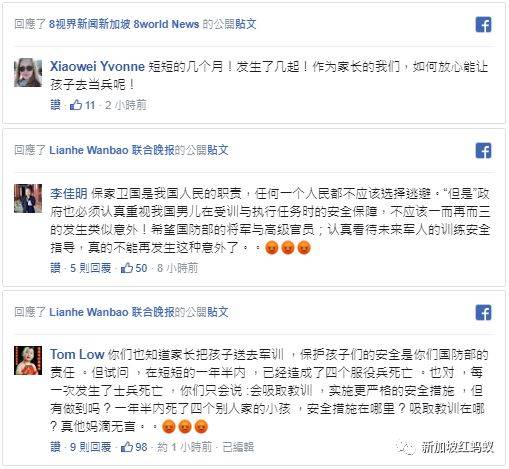This screenshot has height=469, width=509.
Task: Like 李佳明's comment with 讚
Action: 55,268
